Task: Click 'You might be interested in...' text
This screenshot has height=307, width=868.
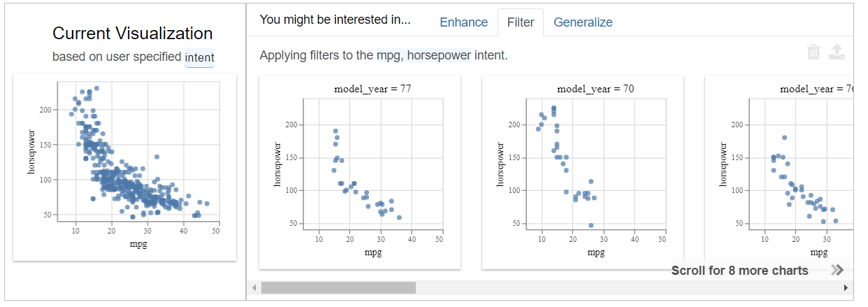Action: click(335, 20)
